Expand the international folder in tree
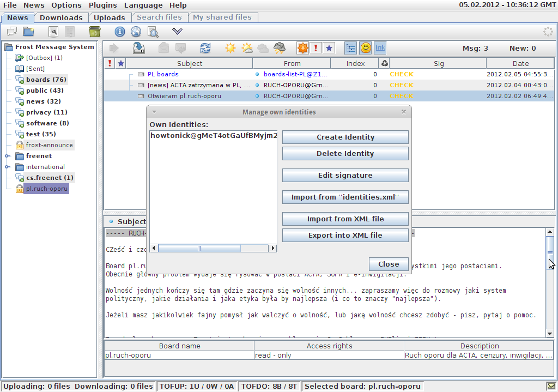Image resolution: width=558 pixels, height=392 pixels. point(8,167)
